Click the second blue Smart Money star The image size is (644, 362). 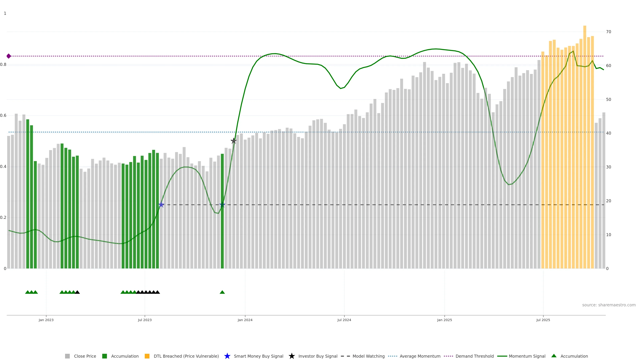click(x=222, y=205)
